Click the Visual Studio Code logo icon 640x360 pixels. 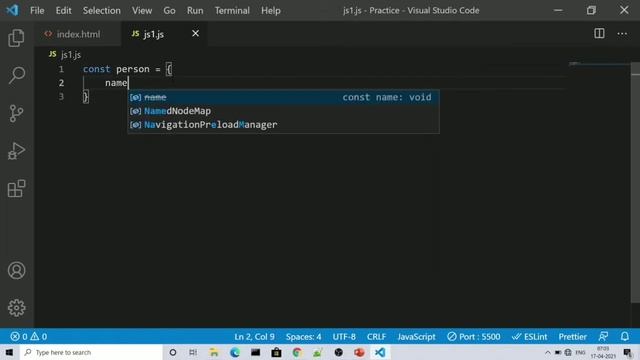click(x=12, y=10)
